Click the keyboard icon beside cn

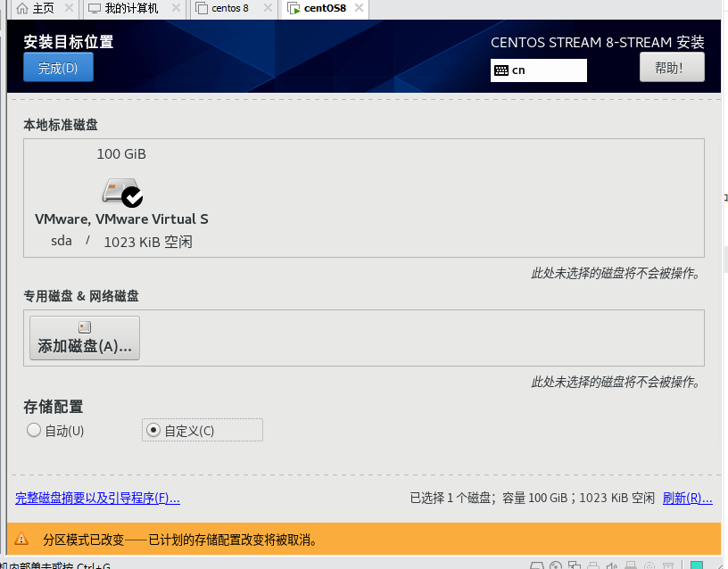[501, 70]
